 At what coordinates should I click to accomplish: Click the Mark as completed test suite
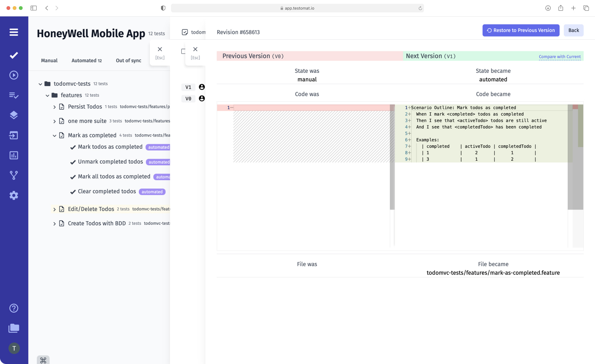[92, 135]
